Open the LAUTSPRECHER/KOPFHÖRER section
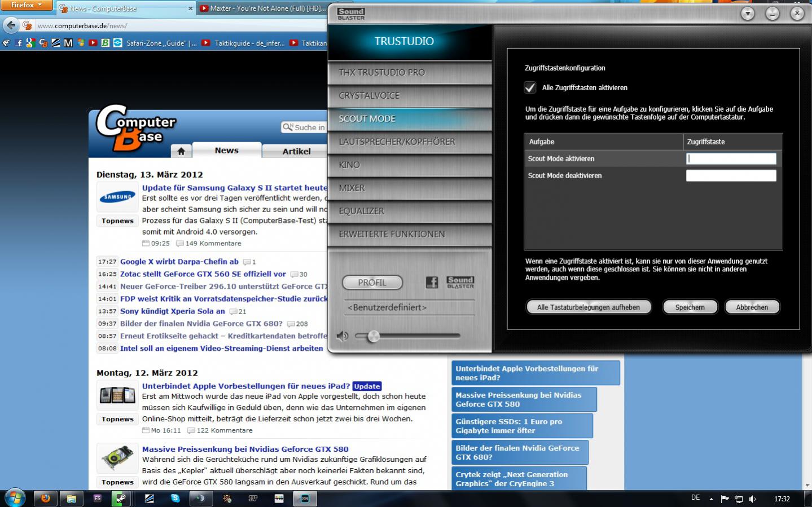 410,142
